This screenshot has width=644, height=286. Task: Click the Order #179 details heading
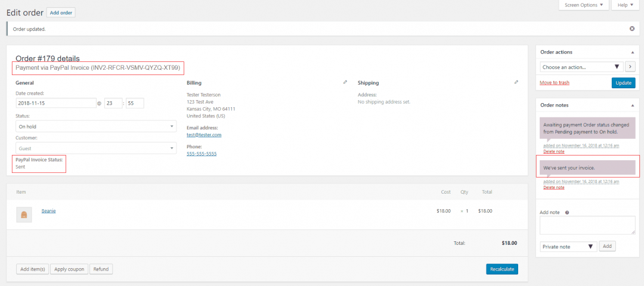[48, 58]
